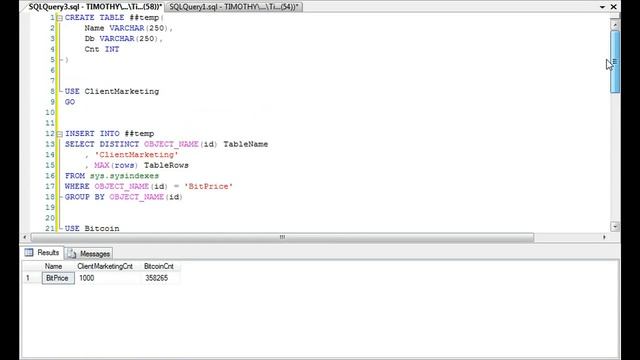Click the USE ClientMarketing line
This screenshot has height=360, width=640.
click(x=112, y=91)
